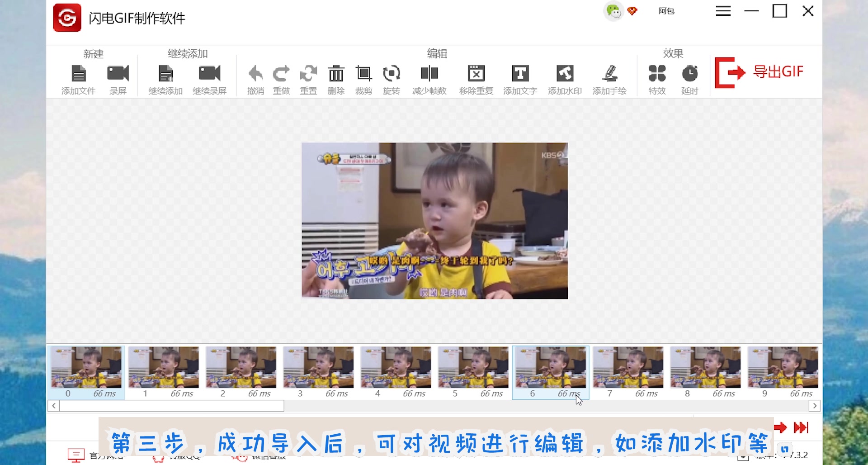Jump to last frame with the skip-end button
This screenshot has height=465, width=868.
[x=801, y=427]
